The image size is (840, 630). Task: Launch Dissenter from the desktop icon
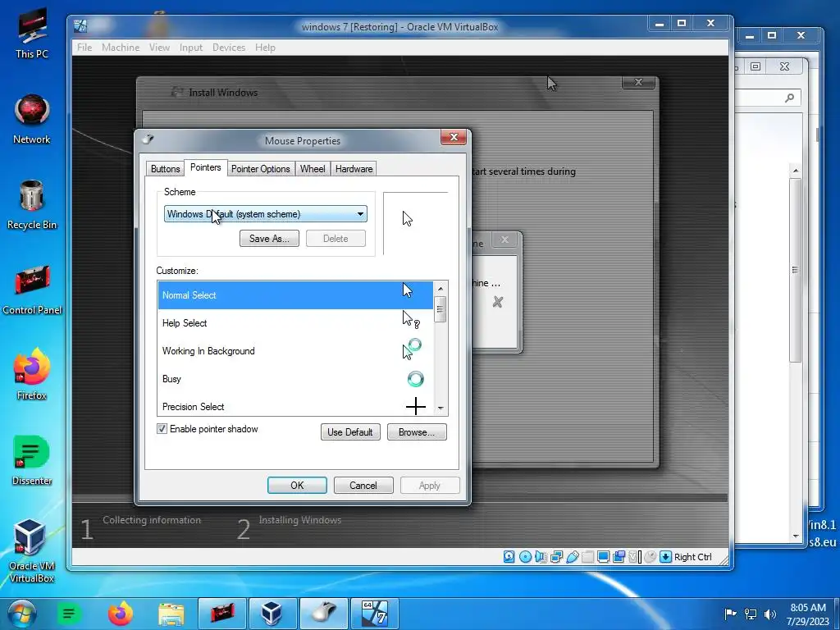(32, 459)
